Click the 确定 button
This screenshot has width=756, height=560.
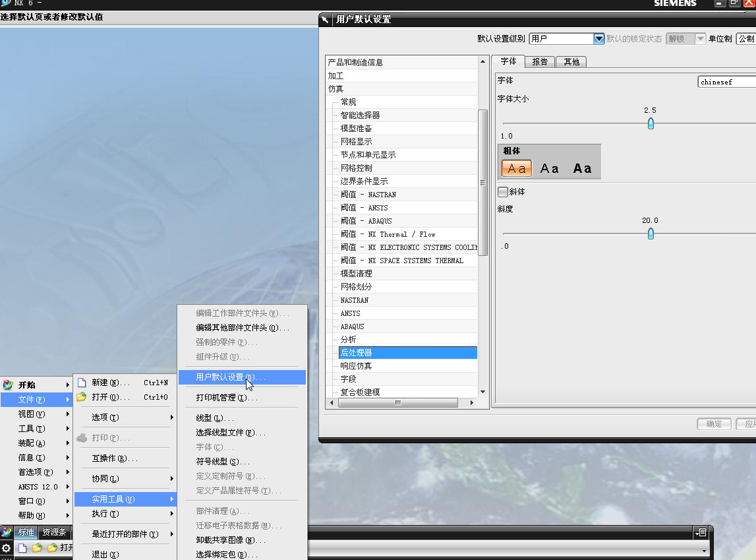[x=714, y=423]
